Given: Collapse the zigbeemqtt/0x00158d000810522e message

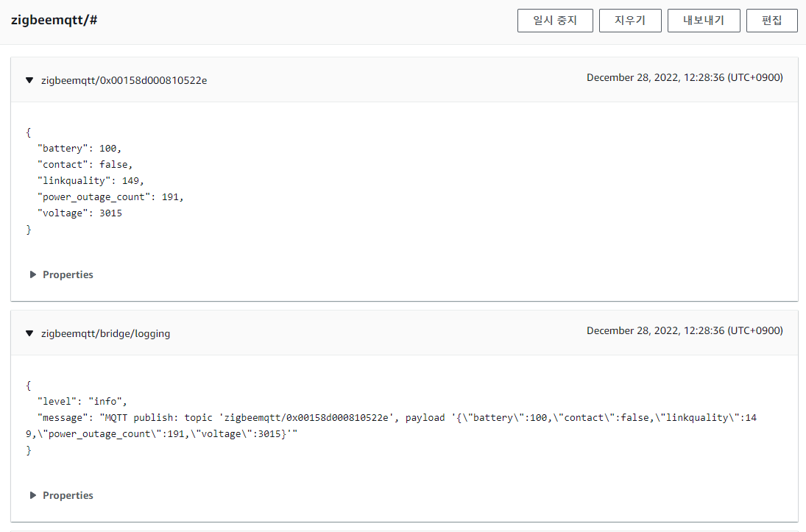Looking at the screenshot, I should (29, 80).
